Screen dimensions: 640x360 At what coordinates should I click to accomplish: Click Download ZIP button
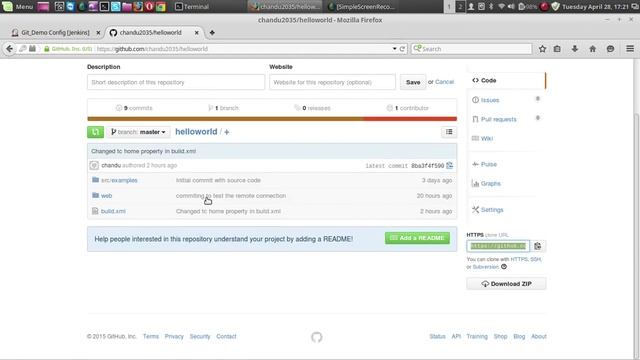pos(506,284)
